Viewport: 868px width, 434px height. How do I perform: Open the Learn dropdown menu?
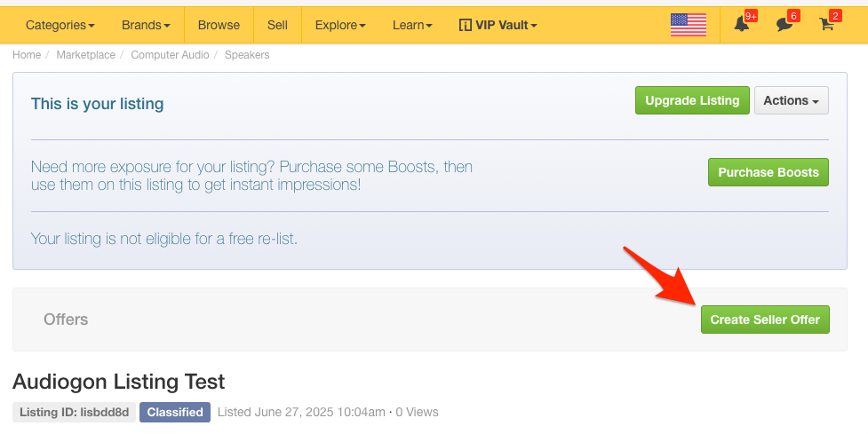[412, 25]
